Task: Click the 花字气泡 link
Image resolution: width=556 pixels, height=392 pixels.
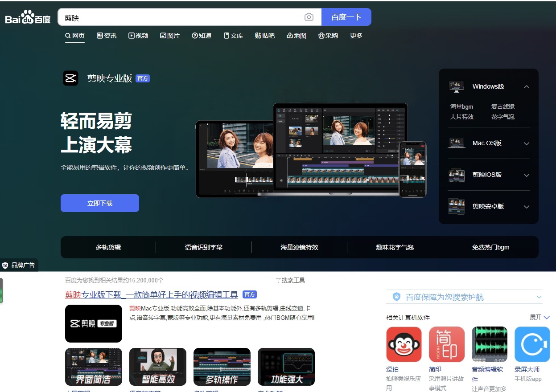Action: point(503,117)
